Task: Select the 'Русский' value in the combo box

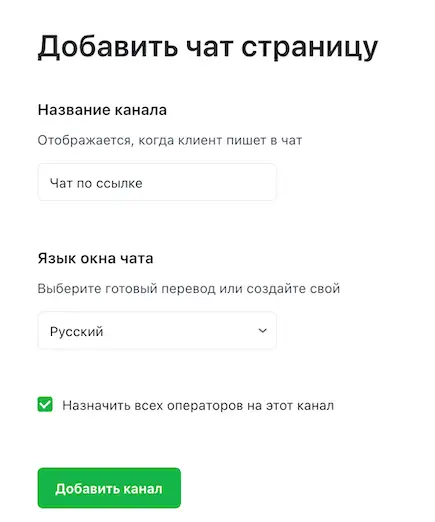Action: 77,332
